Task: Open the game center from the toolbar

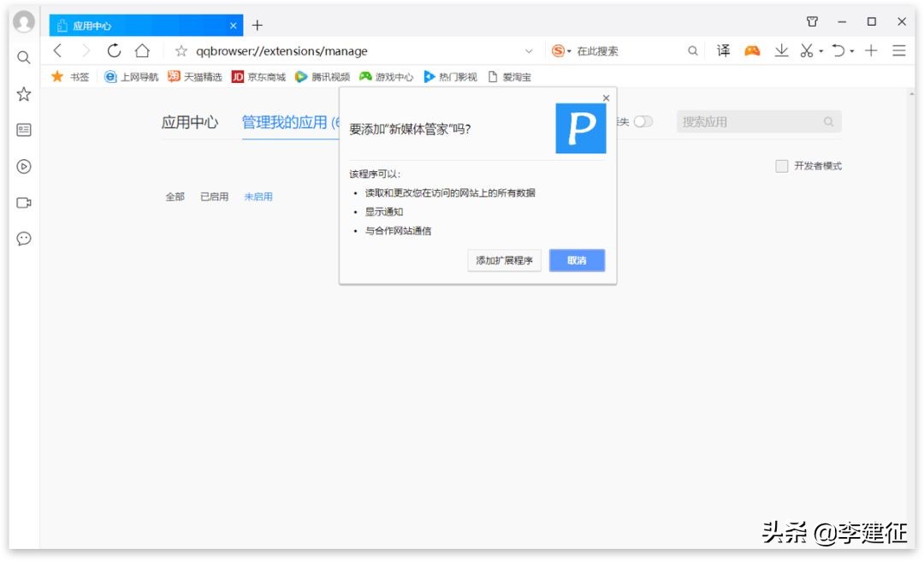Action: click(x=752, y=50)
